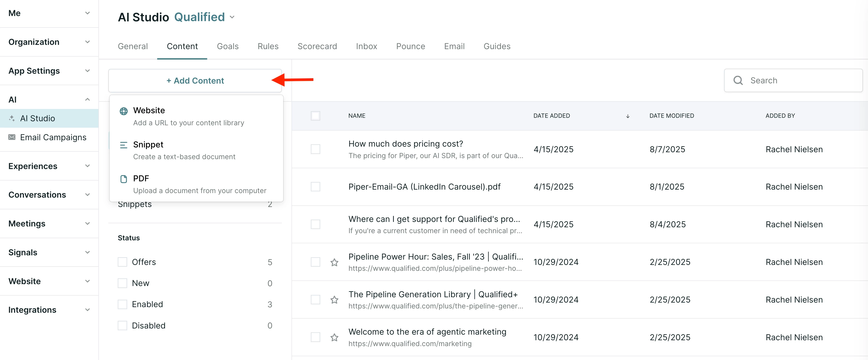Check The Pipeline Generation Library row checkbox

point(315,299)
